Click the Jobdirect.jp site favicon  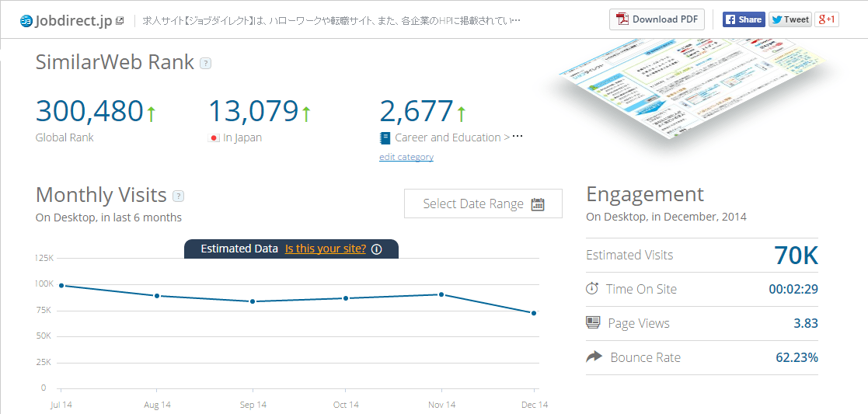[x=26, y=22]
